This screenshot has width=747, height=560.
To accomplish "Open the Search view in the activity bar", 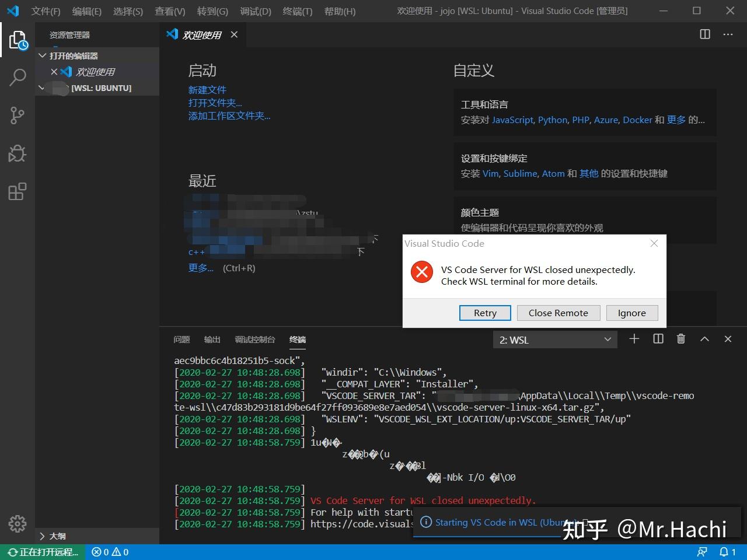I will [18, 77].
